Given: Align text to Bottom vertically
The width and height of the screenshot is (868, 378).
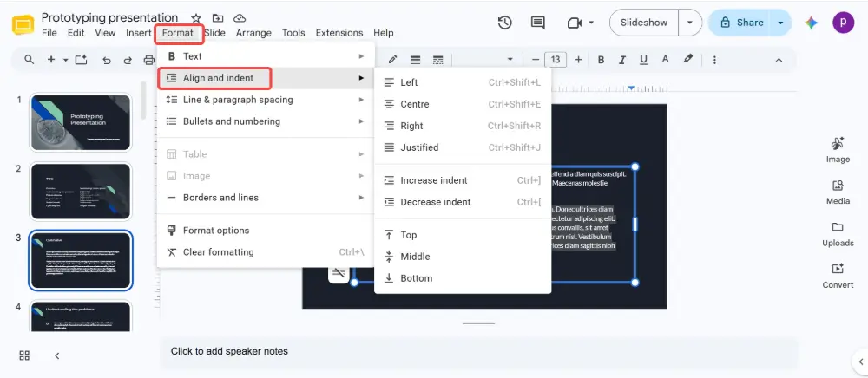Looking at the screenshot, I should click(463, 278).
